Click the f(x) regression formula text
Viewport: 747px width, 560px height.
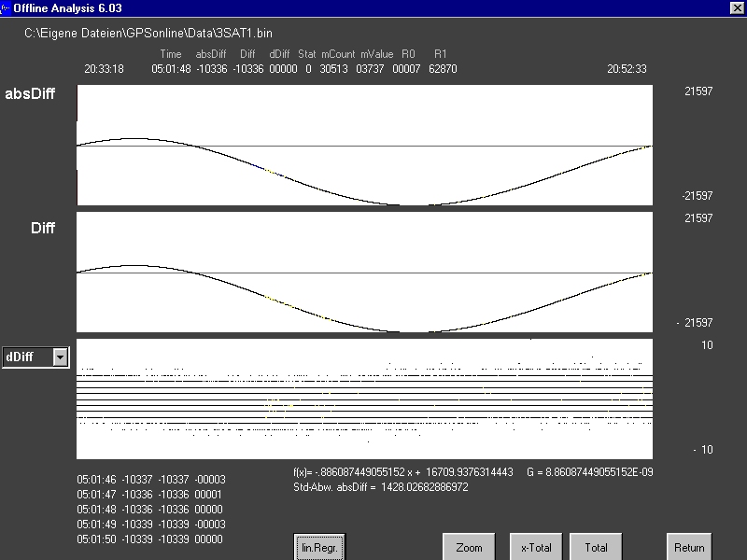point(403,472)
